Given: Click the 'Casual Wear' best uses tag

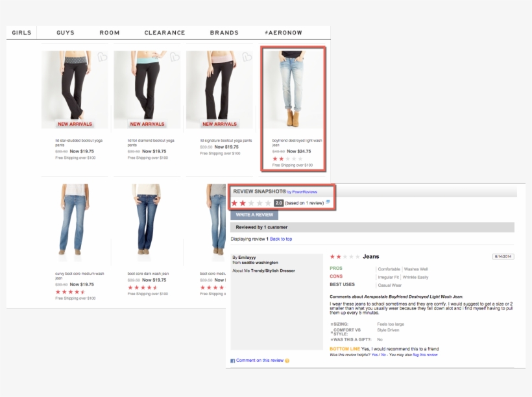Looking at the screenshot, I should [x=389, y=285].
